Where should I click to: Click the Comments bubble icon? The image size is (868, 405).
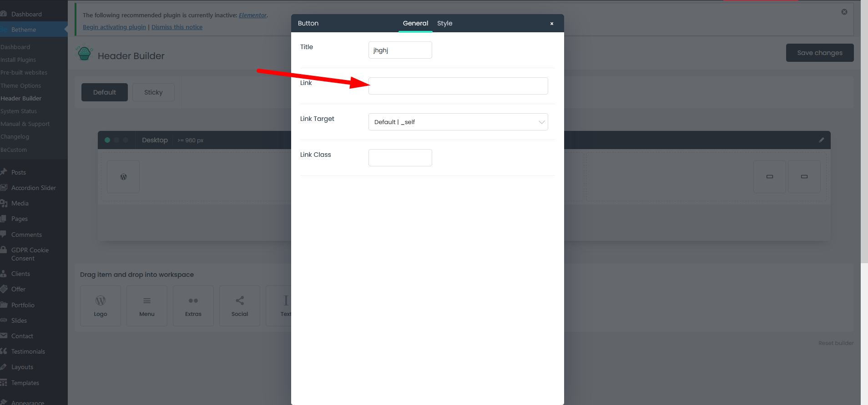click(x=3, y=234)
